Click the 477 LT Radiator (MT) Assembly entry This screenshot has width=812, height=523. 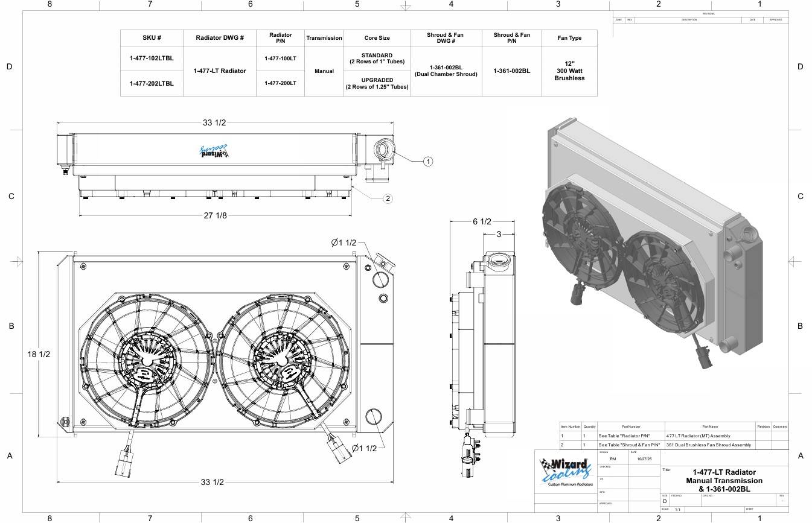coord(698,436)
